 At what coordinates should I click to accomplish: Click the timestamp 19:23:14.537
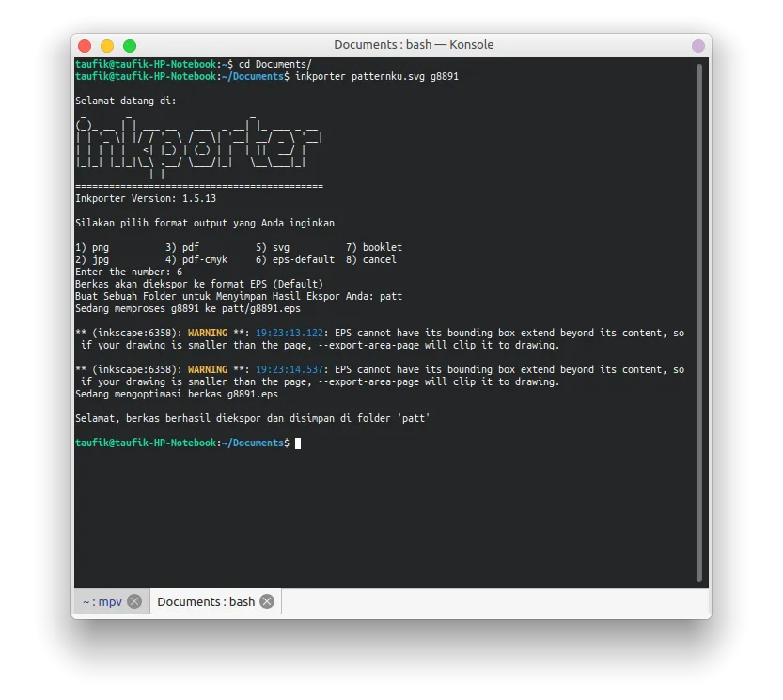[x=290, y=369]
